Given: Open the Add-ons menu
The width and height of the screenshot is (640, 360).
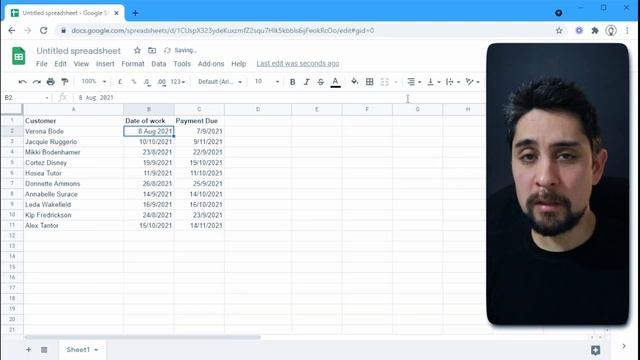Looking at the screenshot, I should 211,64.
